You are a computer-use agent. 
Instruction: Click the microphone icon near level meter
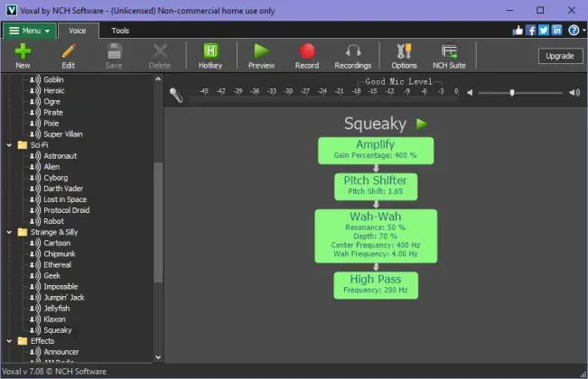(x=176, y=95)
